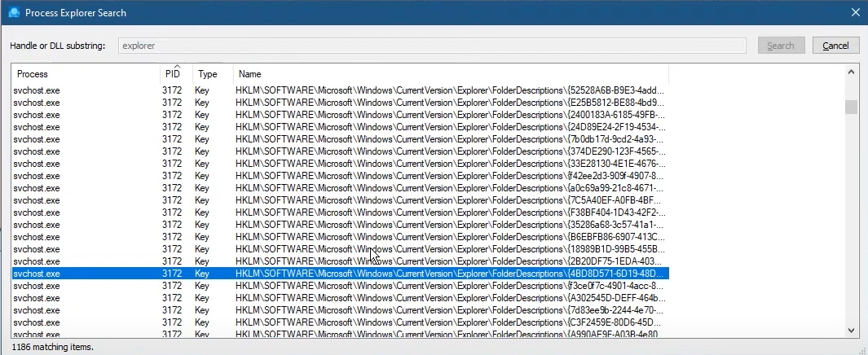
Task: Click the vertical scrollbar thumb
Action: (x=852, y=107)
